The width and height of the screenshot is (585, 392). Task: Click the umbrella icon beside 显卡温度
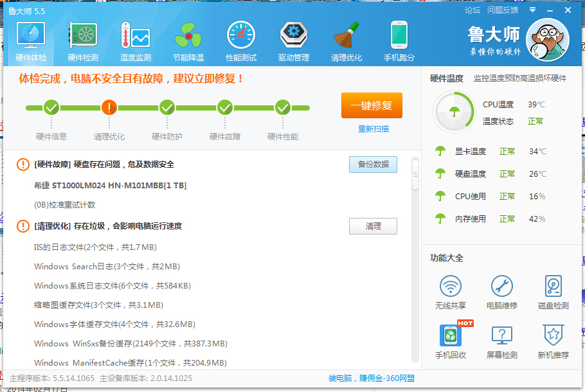pyautogui.click(x=440, y=152)
